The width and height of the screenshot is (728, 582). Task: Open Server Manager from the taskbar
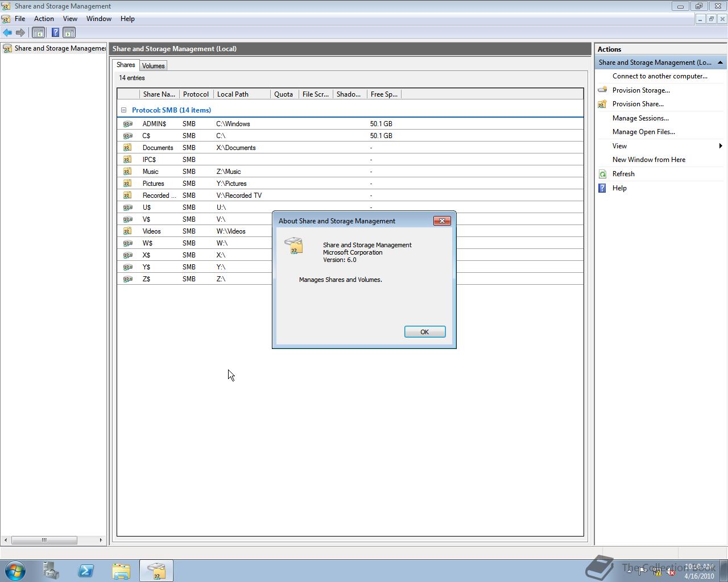pos(51,571)
